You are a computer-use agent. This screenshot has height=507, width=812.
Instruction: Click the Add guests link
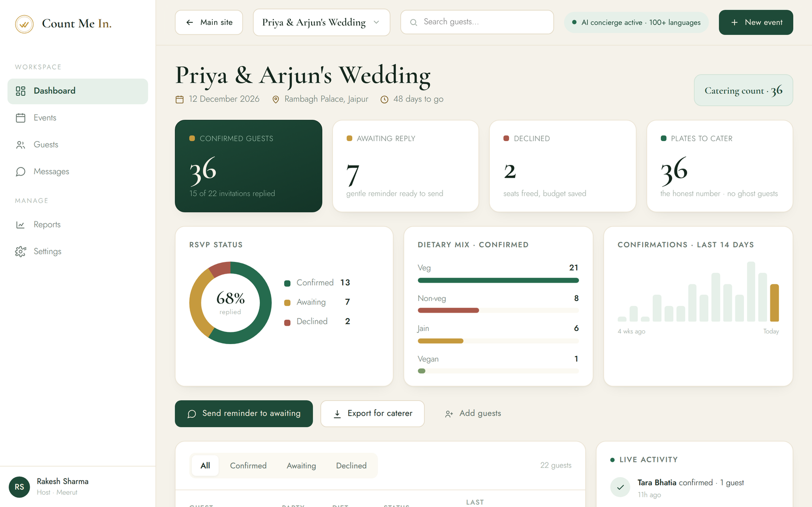tap(473, 414)
